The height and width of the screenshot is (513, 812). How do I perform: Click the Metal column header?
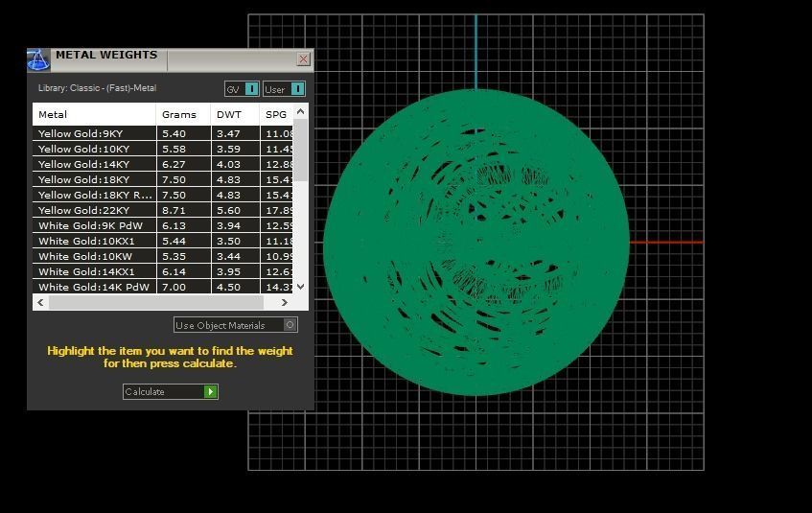[x=94, y=114]
